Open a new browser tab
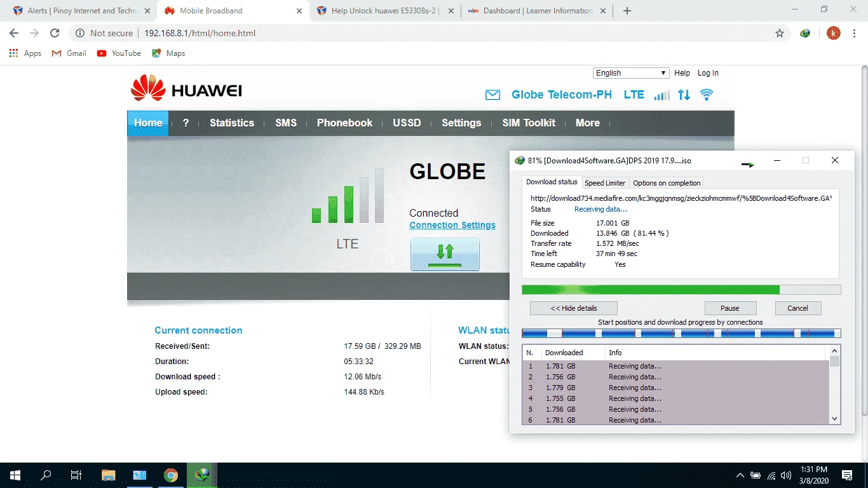 coord(627,11)
